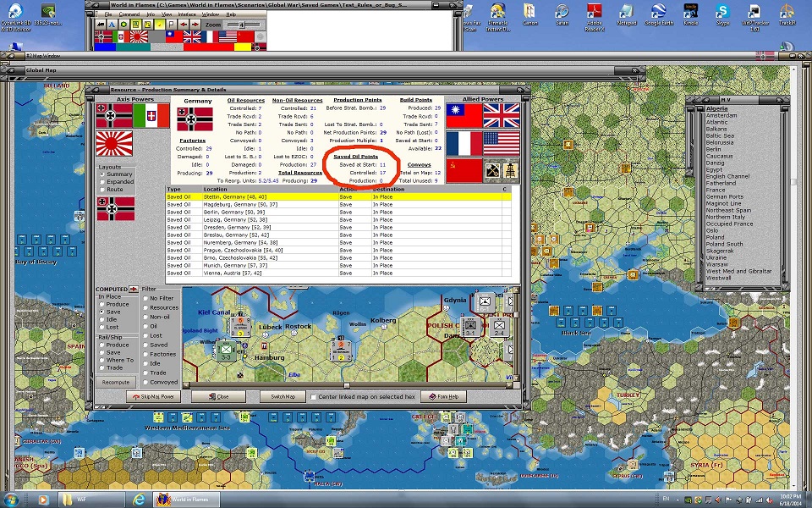This screenshot has width=812, height=508.
Task: Select the British flag in the toolbar flag row
Action: (192, 36)
